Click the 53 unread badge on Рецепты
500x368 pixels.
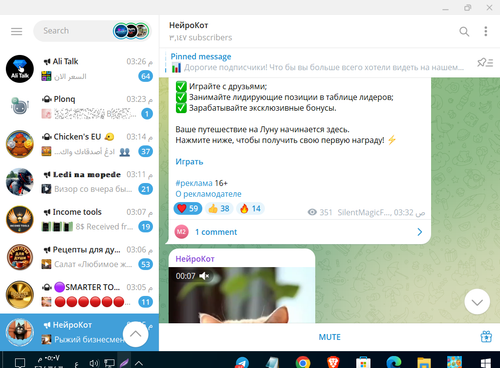pyautogui.click(x=146, y=265)
